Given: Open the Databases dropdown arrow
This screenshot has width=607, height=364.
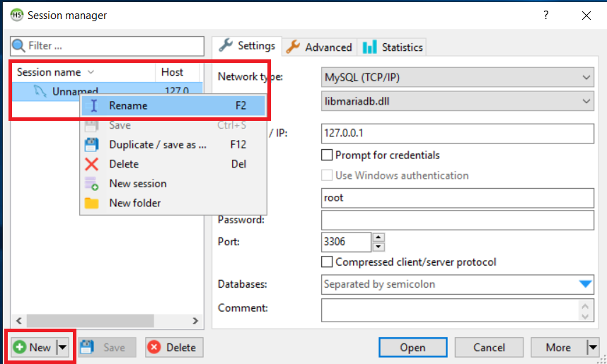Looking at the screenshot, I should [586, 284].
